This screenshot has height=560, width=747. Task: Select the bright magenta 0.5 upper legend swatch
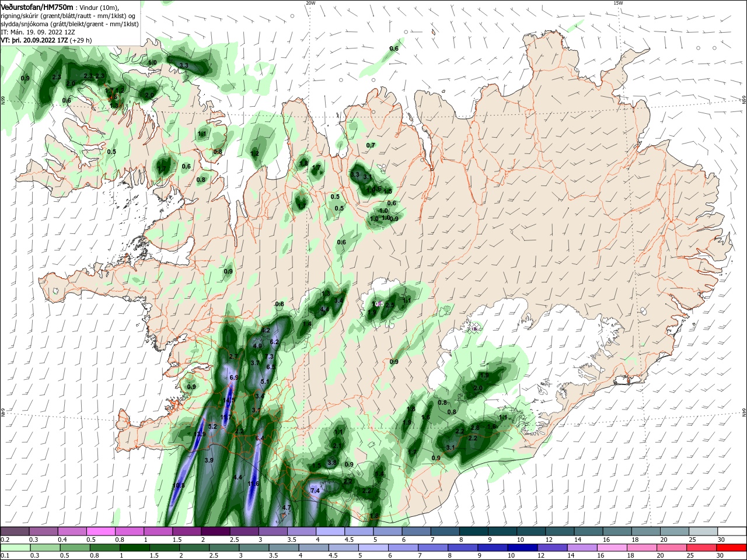click(100, 531)
